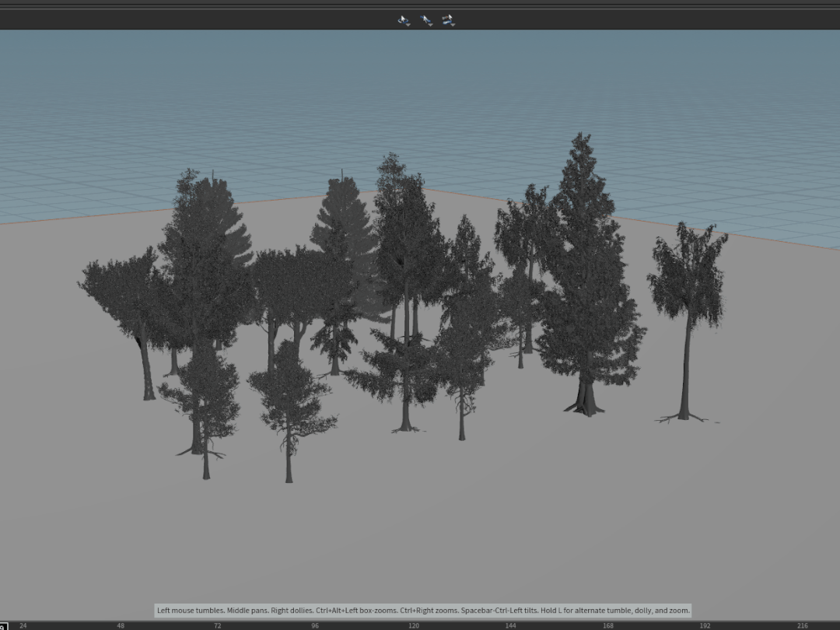The height and width of the screenshot is (630, 840).
Task: Jump to frame 24 on timeline
Action: point(23,625)
